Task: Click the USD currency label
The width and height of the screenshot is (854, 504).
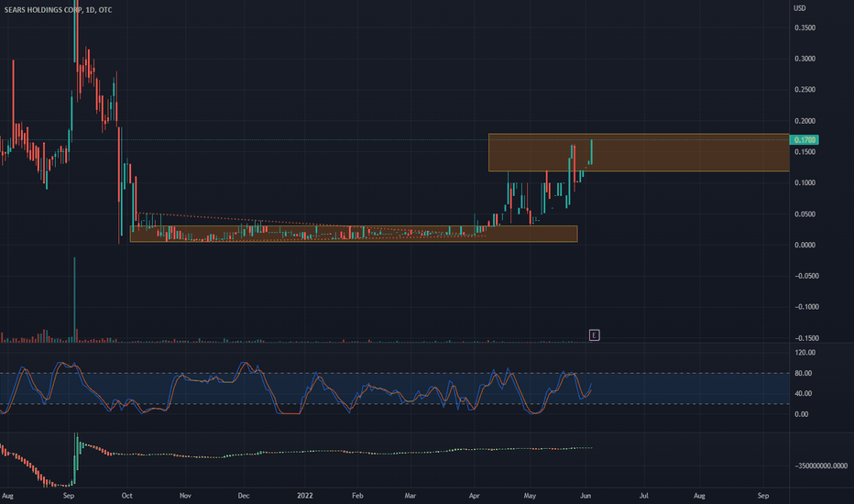Action: 800,8
